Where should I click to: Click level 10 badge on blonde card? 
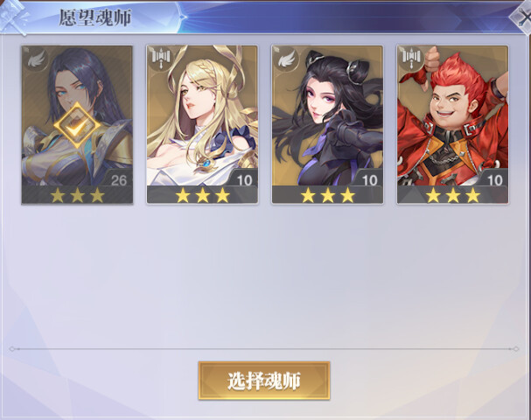(244, 180)
